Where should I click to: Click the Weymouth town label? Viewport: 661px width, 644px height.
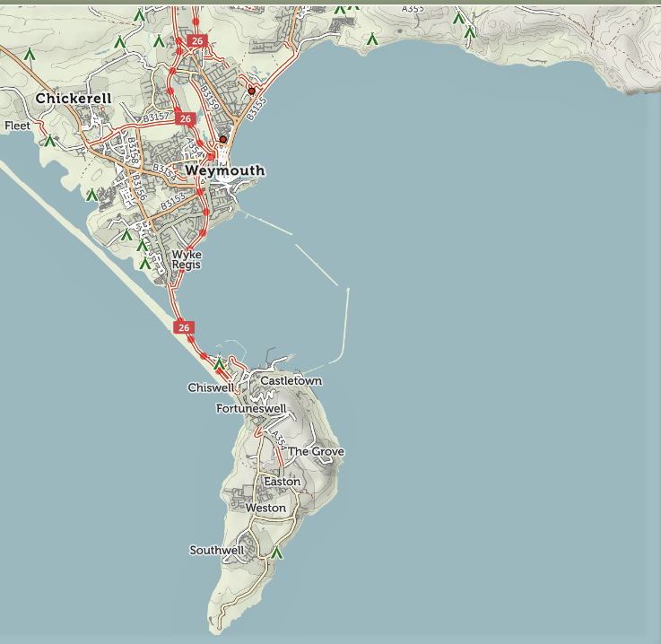(x=224, y=170)
